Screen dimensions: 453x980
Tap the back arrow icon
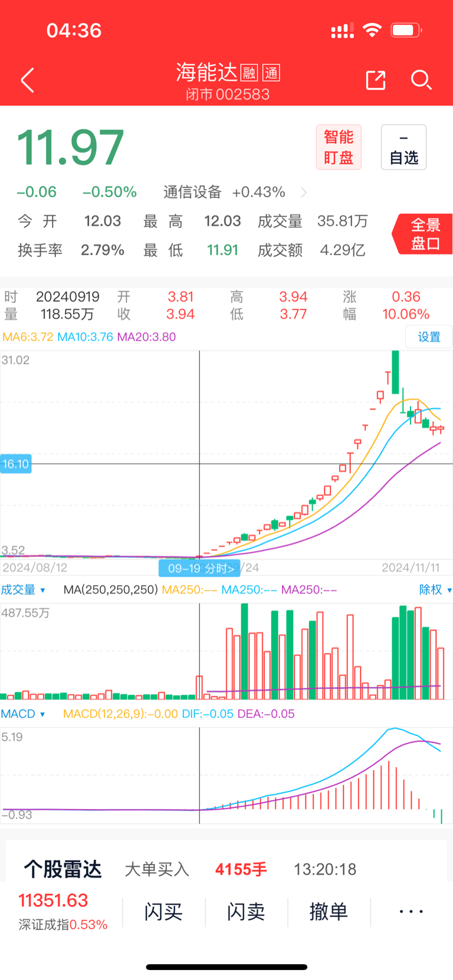click(x=27, y=80)
